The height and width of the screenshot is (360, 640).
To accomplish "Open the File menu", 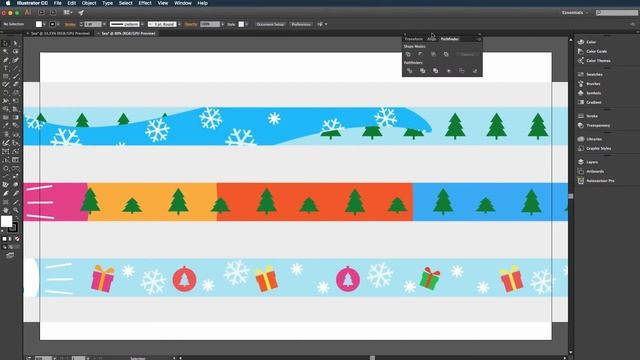I will pos(58,3).
